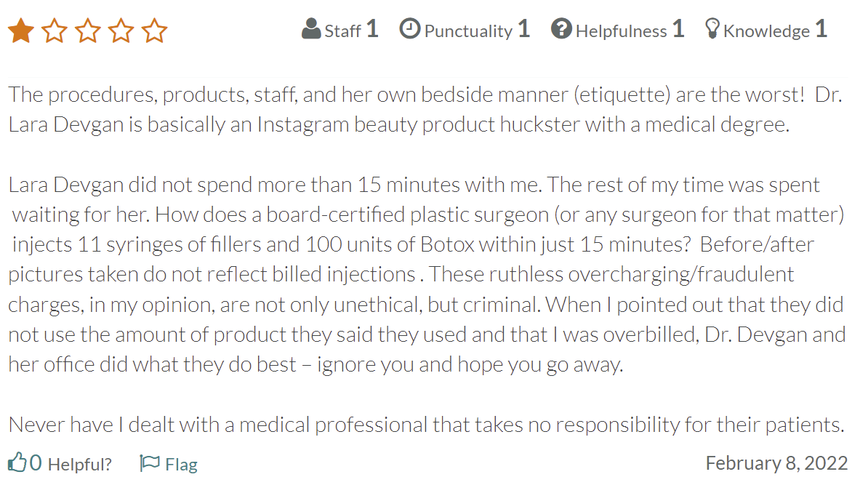This screenshot has height=501, width=868.
Task: Click the third rating star
Action: tap(87, 31)
